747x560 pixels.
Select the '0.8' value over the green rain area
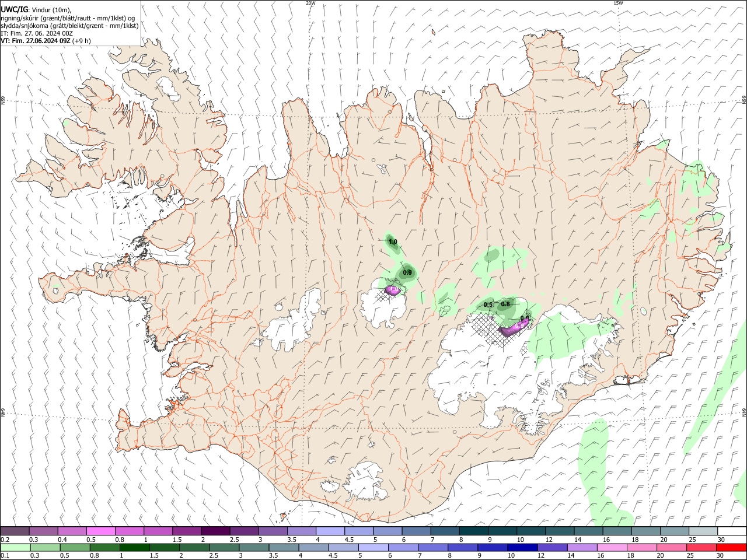pyautogui.click(x=505, y=304)
